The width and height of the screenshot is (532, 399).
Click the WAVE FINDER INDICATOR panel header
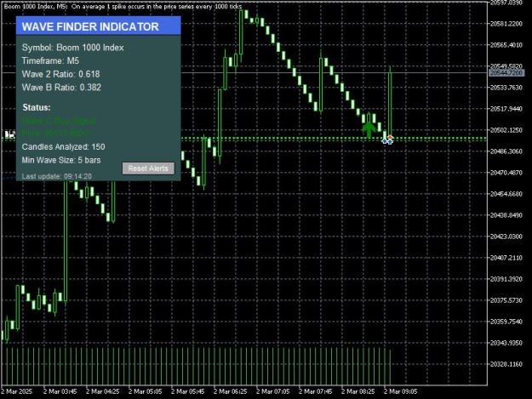[99, 26]
